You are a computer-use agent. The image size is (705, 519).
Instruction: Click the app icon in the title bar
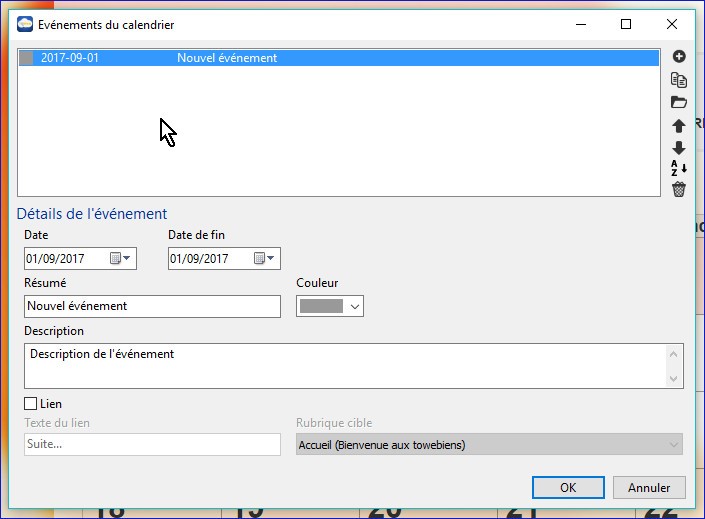tap(25, 24)
